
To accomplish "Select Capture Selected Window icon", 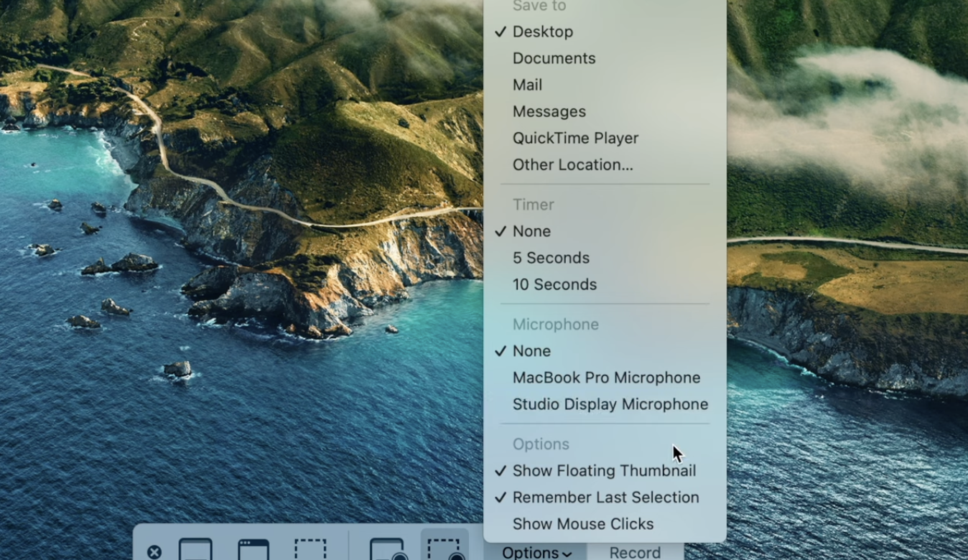I will click(253, 549).
